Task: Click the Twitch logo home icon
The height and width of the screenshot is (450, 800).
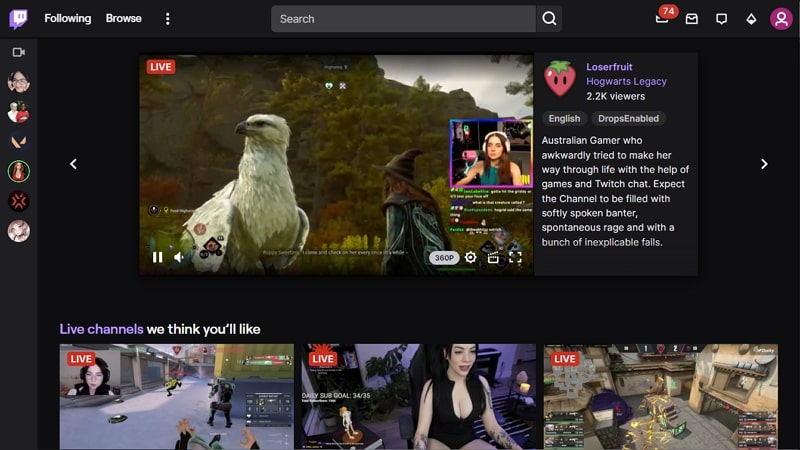Action: click(x=18, y=19)
